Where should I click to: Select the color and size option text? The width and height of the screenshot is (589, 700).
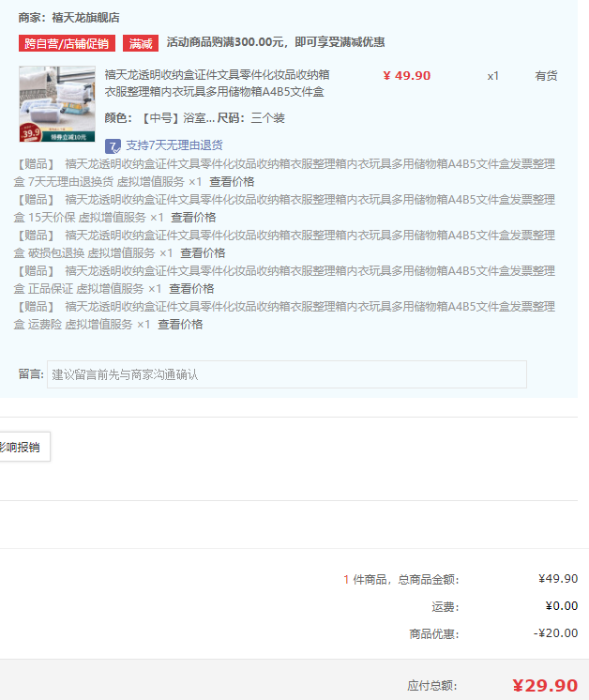194,118
